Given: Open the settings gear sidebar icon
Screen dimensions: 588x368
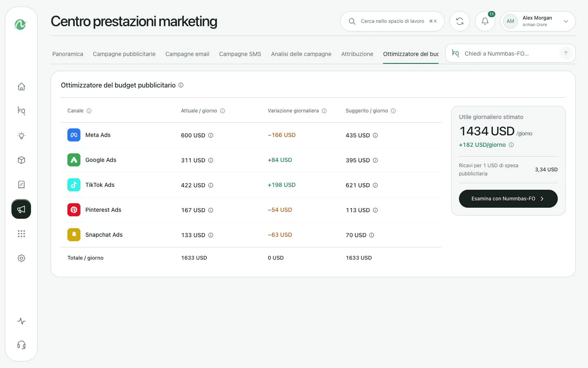Looking at the screenshot, I should [21, 258].
